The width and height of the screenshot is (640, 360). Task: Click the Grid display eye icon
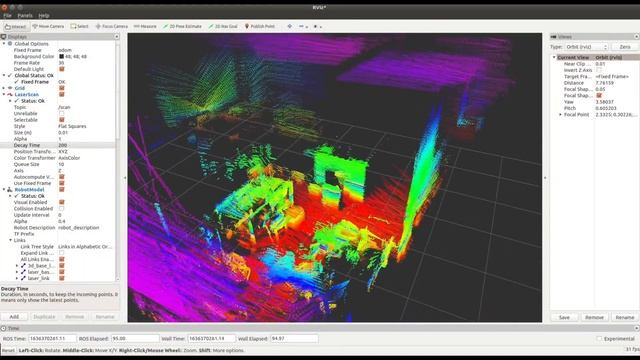10,88
